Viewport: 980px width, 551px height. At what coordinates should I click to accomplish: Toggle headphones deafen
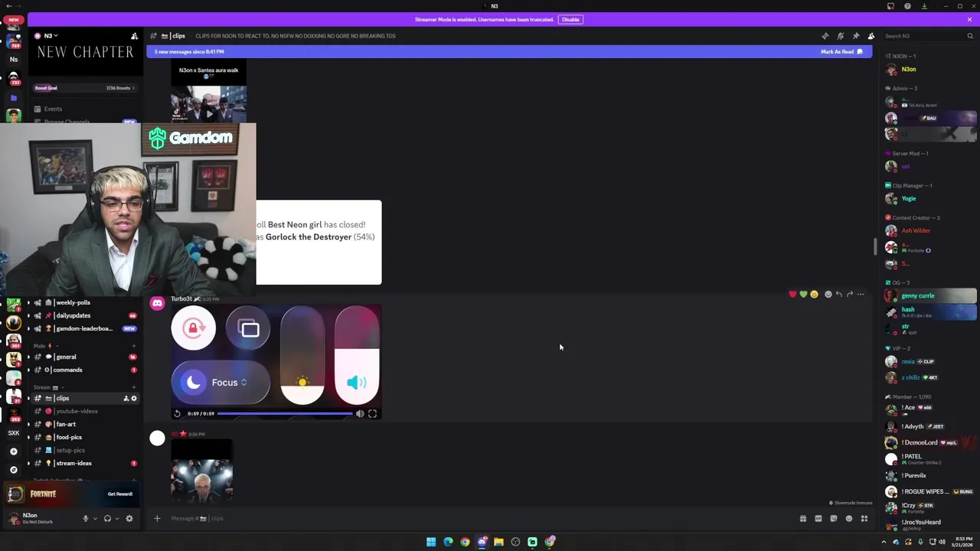[107, 518]
